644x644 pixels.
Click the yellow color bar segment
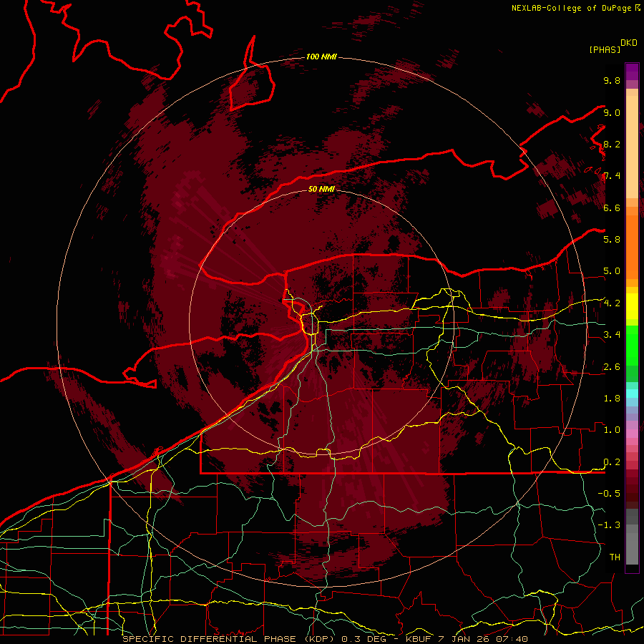point(632,306)
